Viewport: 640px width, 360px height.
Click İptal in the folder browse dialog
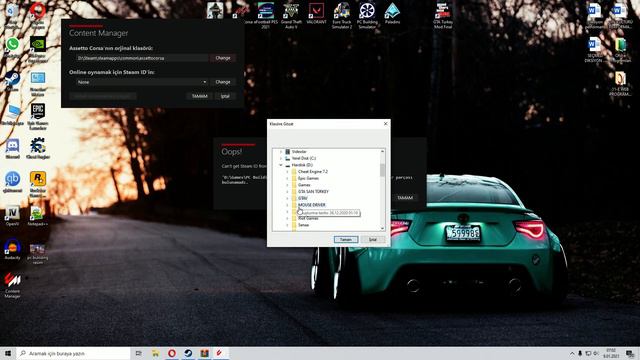[373, 240]
